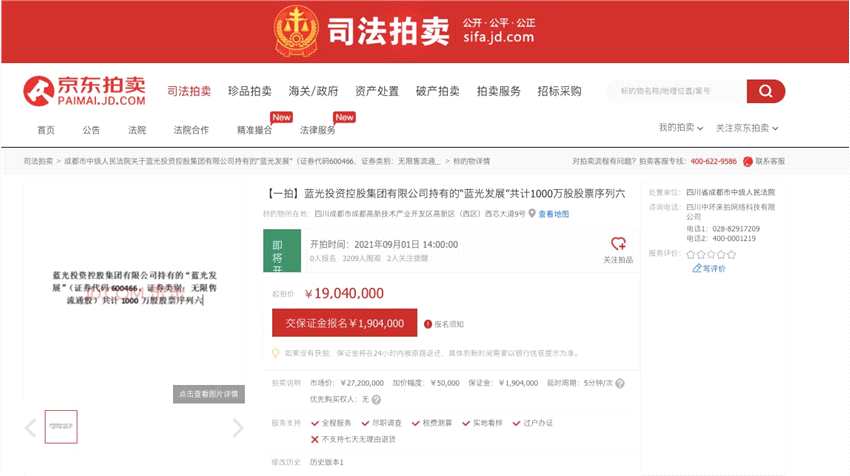Select the image thumbnail below preview
Screen dimensions: 850x476
(x=61, y=427)
